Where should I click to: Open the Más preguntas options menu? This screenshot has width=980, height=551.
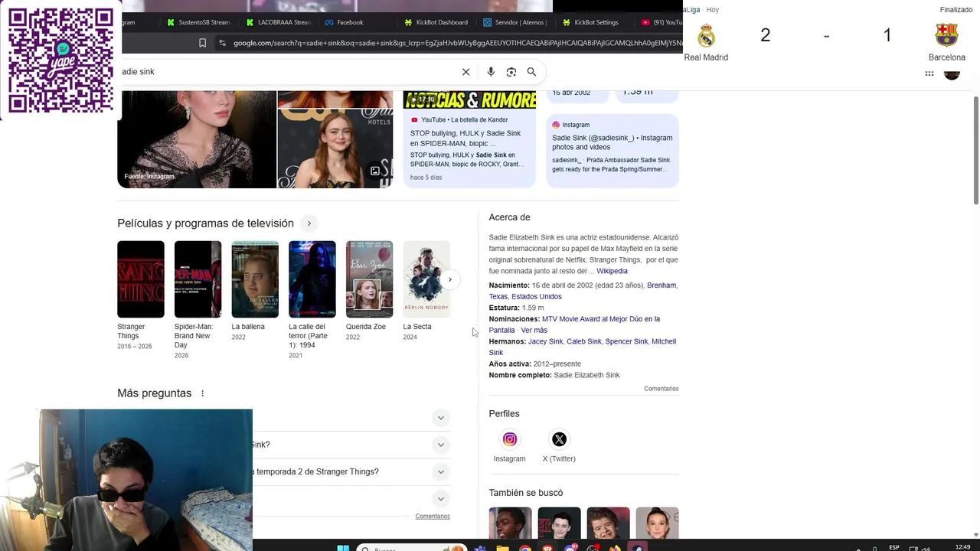click(x=203, y=393)
